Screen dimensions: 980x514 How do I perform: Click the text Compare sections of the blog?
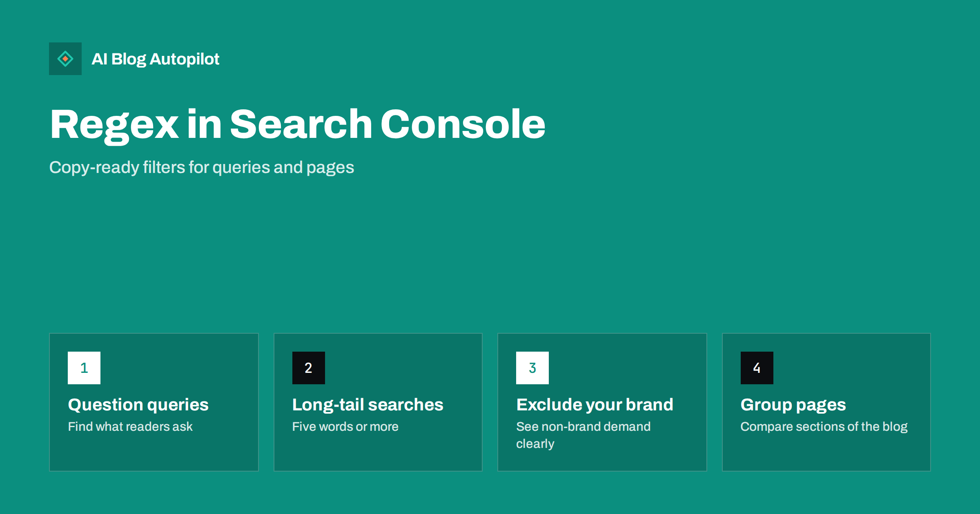coord(824,427)
